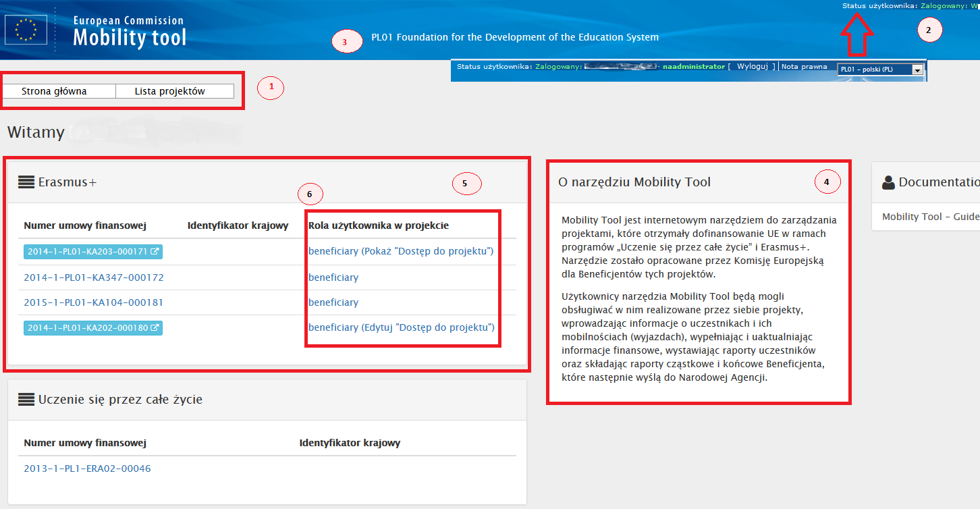Click beneficiary role for KA104-000181
Image resolution: width=980 pixels, height=509 pixels.
click(333, 302)
